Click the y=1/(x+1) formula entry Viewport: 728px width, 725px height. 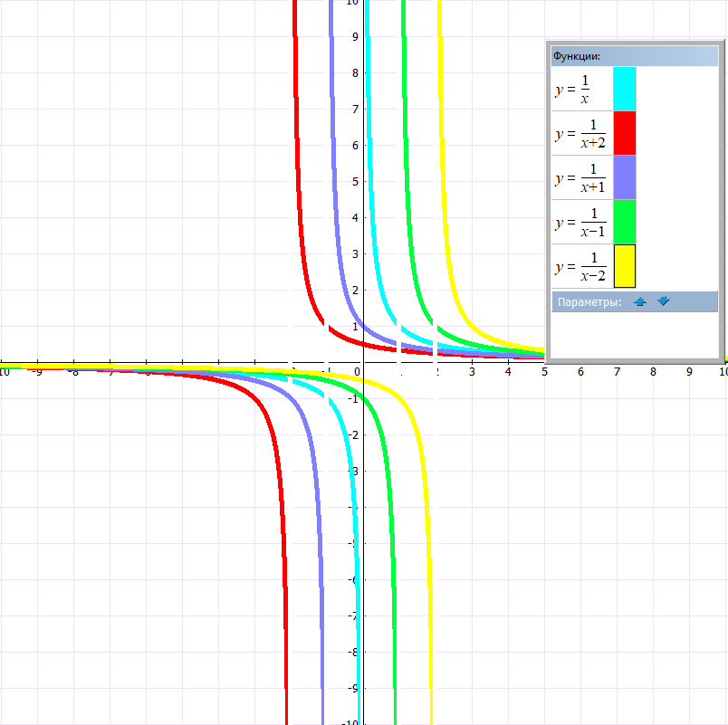[580, 177]
